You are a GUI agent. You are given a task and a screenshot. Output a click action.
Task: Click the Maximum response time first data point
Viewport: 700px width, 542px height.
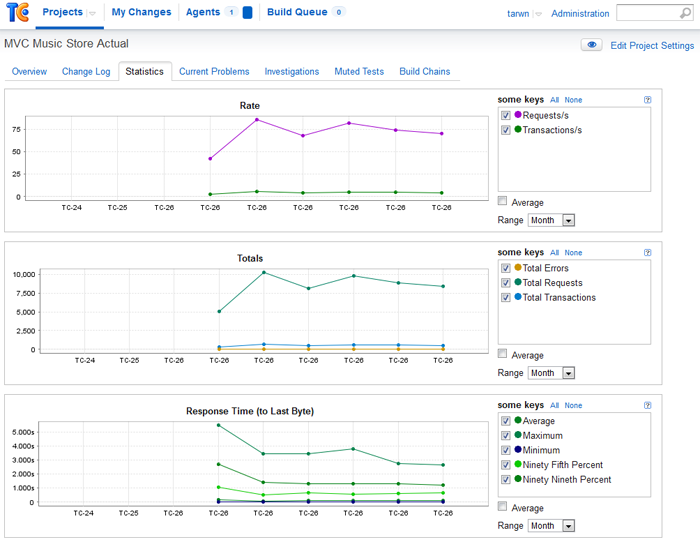218,425
